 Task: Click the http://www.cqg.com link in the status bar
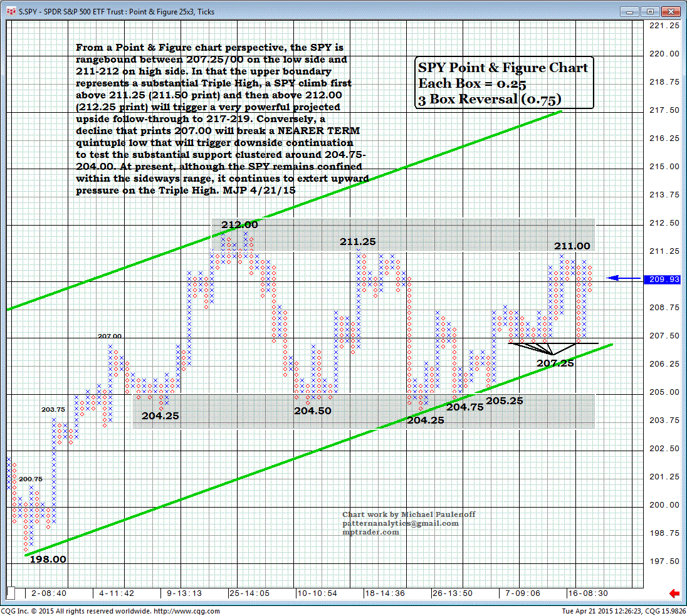coord(186,611)
